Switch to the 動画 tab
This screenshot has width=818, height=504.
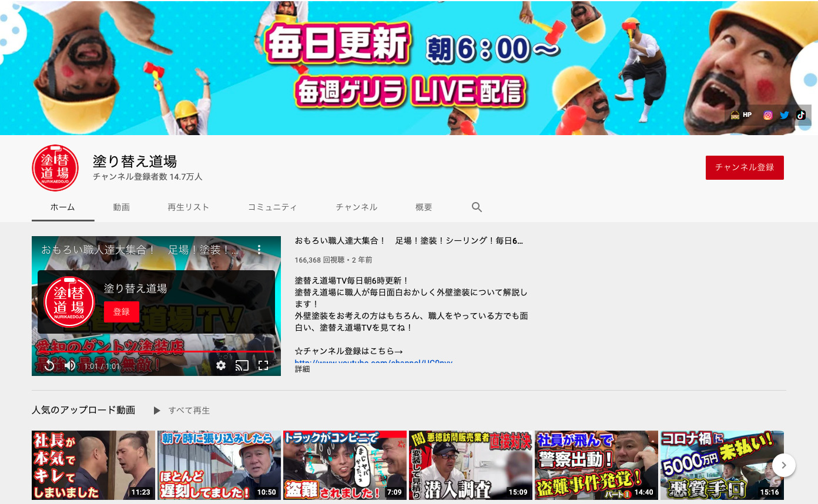click(122, 207)
